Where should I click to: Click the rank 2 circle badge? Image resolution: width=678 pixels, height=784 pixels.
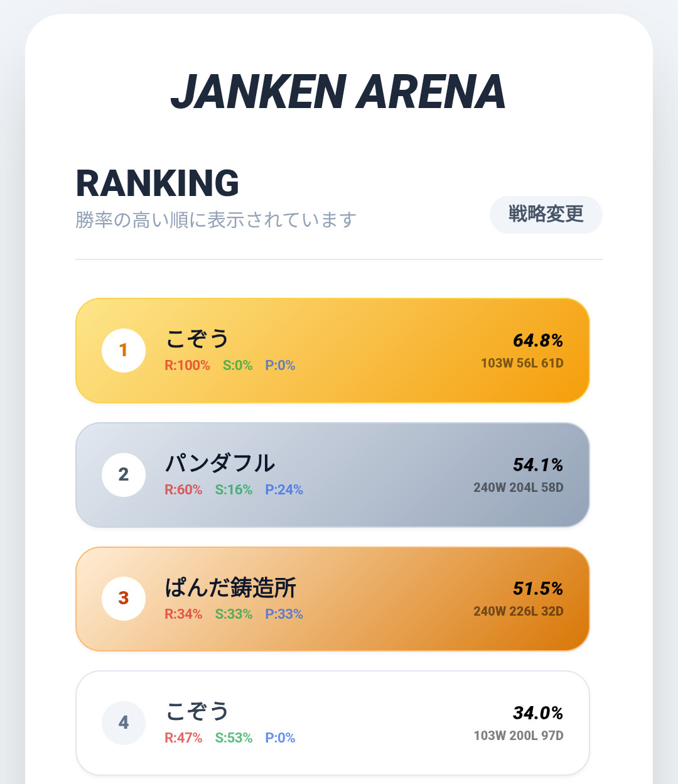point(124,474)
